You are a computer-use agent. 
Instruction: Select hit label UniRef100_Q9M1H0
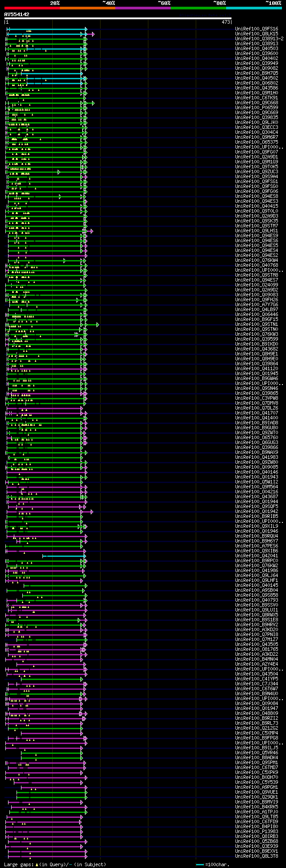(x=257, y=93)
